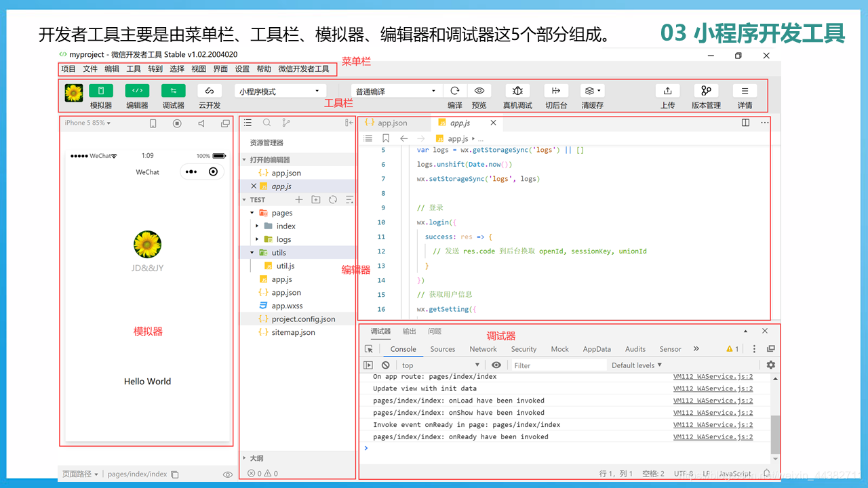This screenshot has height=488, width=868.
Task: Open the 设置 menu
Action: point(242,69)
